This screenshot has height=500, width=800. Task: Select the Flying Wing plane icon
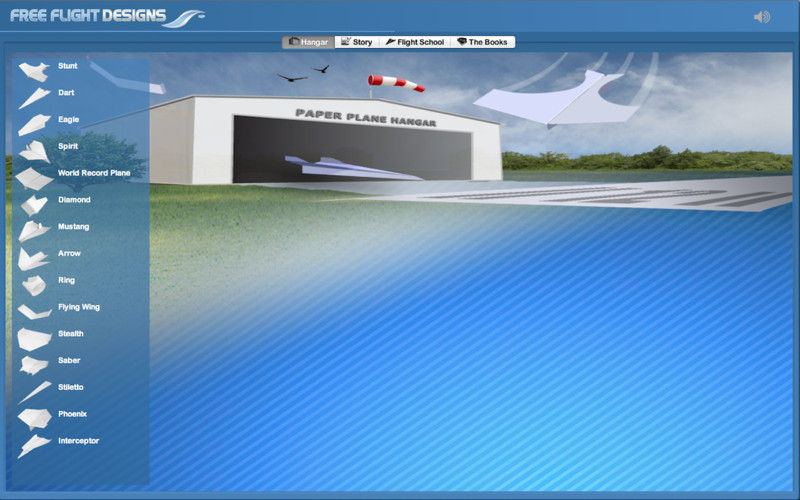click(35, 312)
